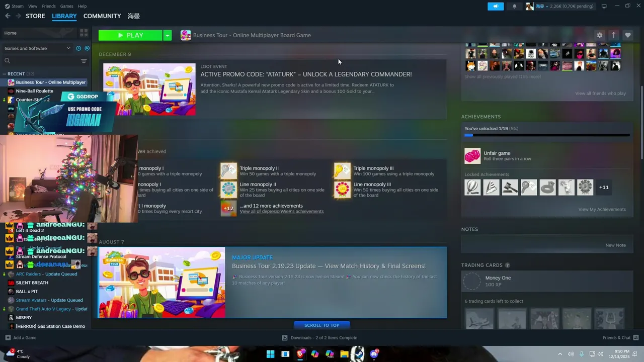644x362 pixels.
Task: Open the notifications bell
Action: click(x=514, y=6)
